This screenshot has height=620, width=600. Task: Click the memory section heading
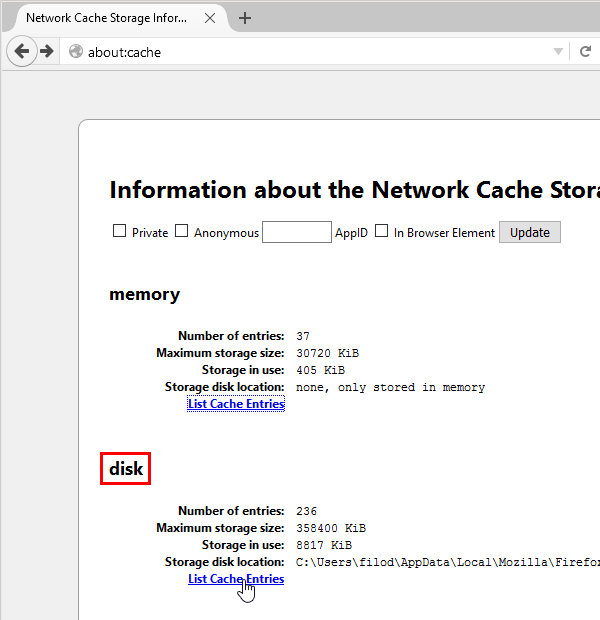tap(144, 295)
